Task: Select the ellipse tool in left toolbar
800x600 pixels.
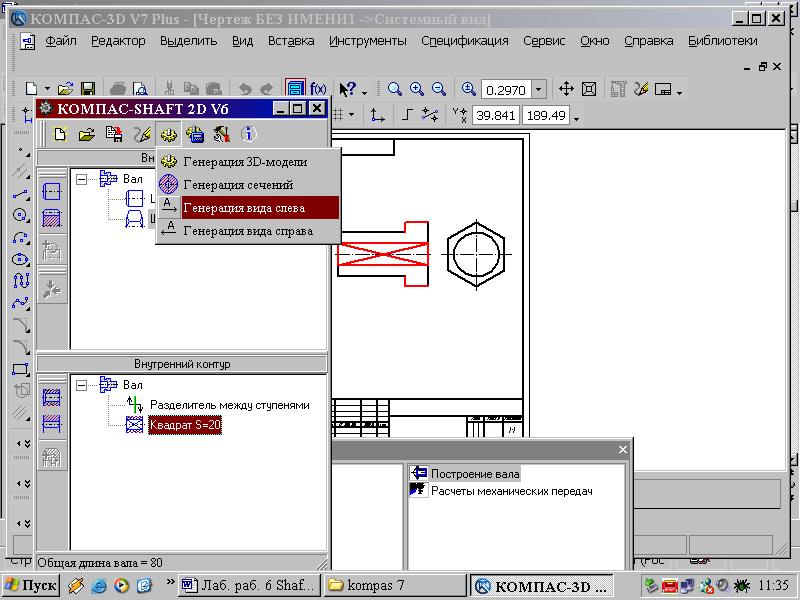Action: [20, 259]
